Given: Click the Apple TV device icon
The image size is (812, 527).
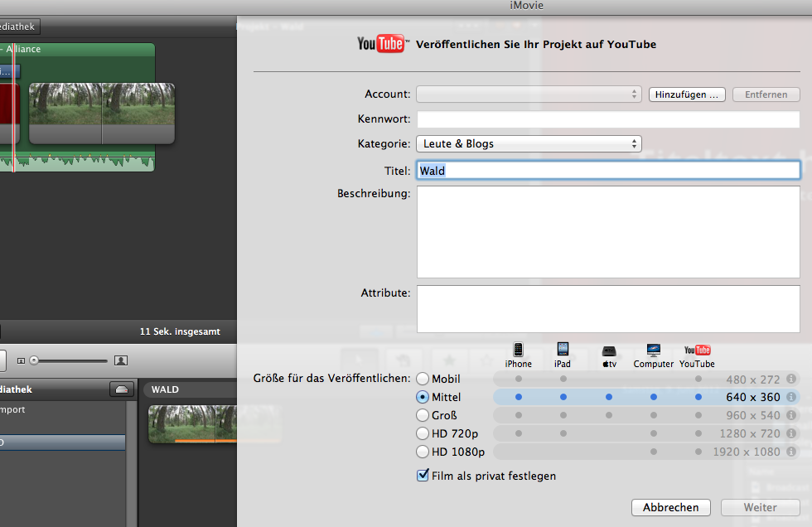Looking at the screenshot, I should pyautogui.click(x=609, y=351).
